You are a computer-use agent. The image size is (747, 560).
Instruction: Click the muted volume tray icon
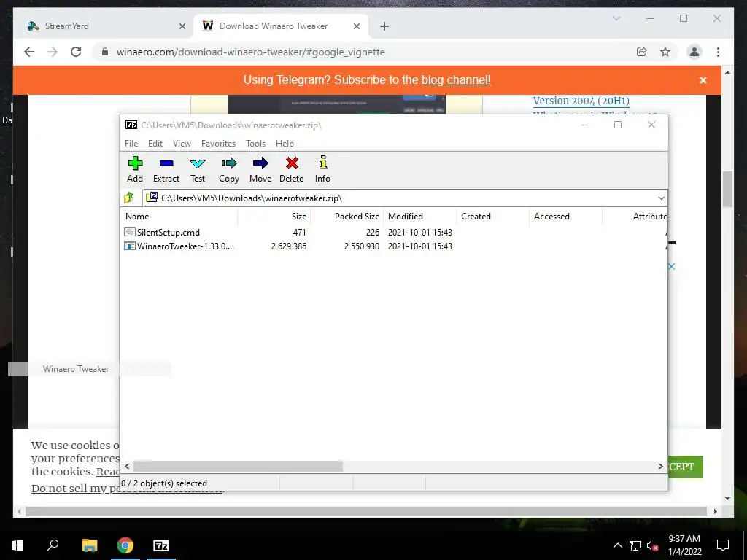coord(652,545)
